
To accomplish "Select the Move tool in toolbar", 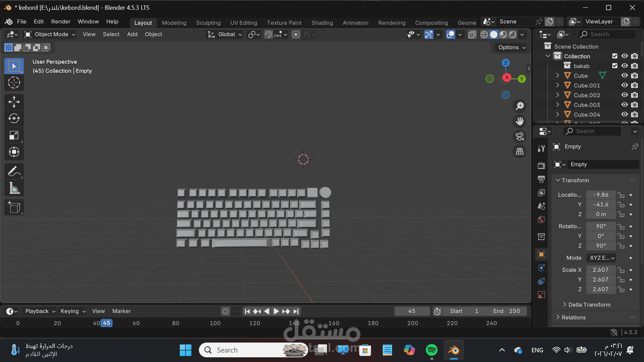I will 14,102.
